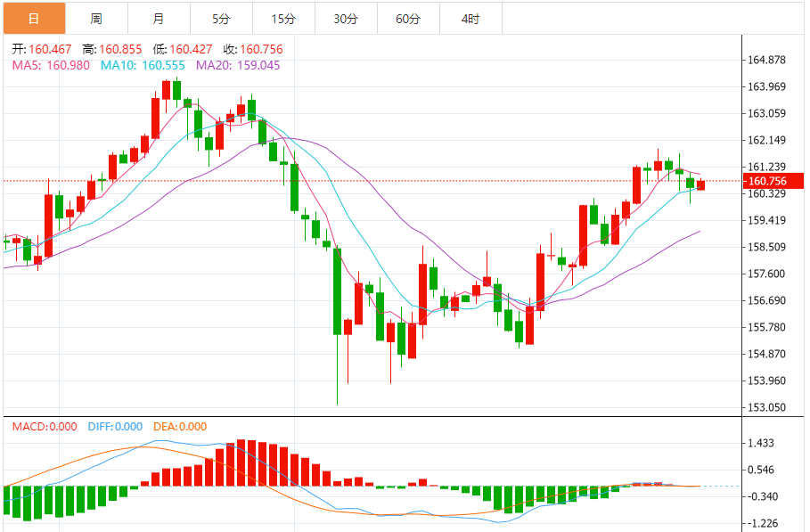The height and width of the screenshot is (532, 810).
Task: Click the high price value 160.855
Action: click(x=120, y=50)
